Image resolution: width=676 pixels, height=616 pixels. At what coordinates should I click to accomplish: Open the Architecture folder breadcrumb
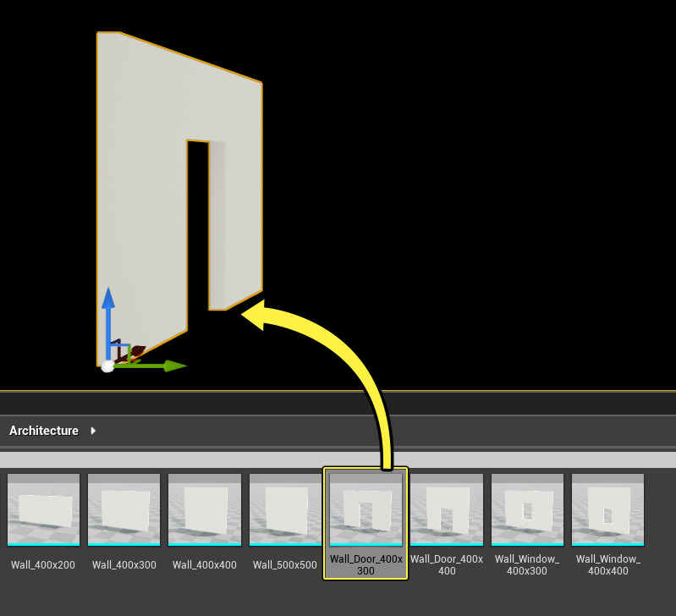pos(44,431)
